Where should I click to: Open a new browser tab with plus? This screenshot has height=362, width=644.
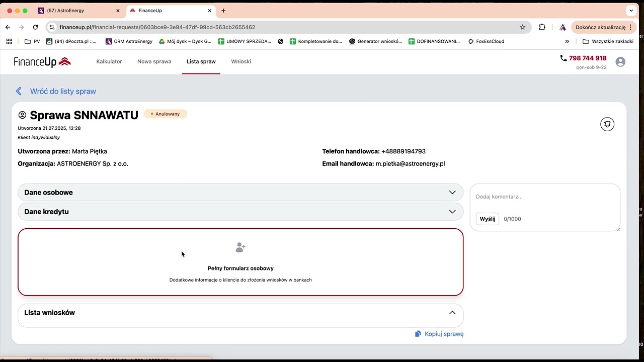(x=223, y=11)
